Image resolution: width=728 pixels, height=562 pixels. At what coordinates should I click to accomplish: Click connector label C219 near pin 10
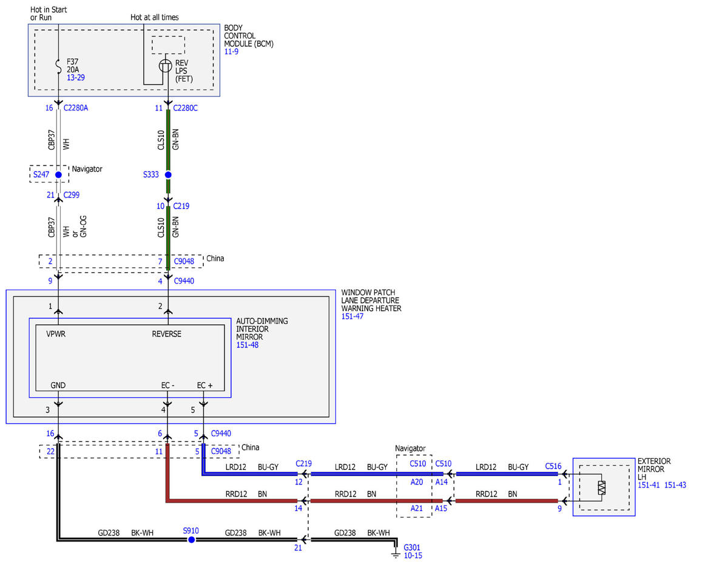click(181, 206)
